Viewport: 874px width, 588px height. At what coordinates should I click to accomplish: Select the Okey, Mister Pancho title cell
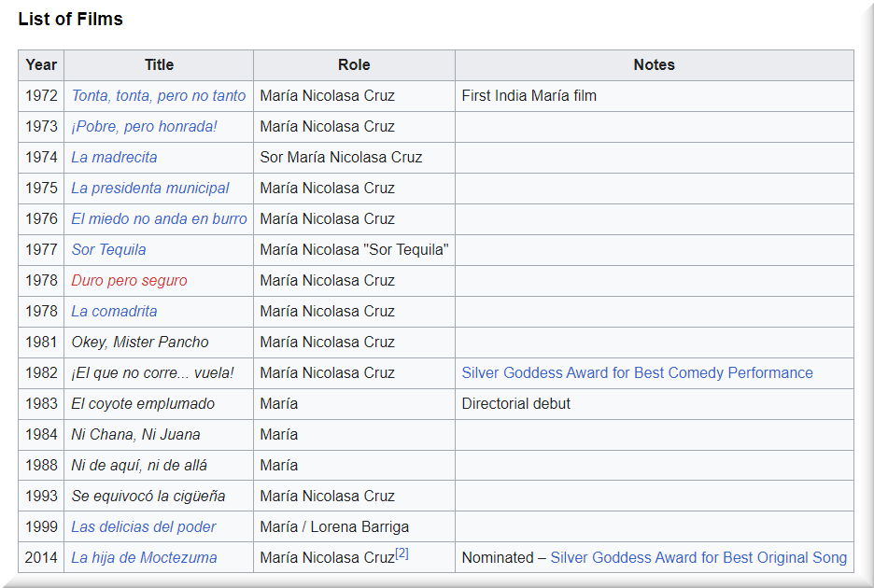(140, 343)
